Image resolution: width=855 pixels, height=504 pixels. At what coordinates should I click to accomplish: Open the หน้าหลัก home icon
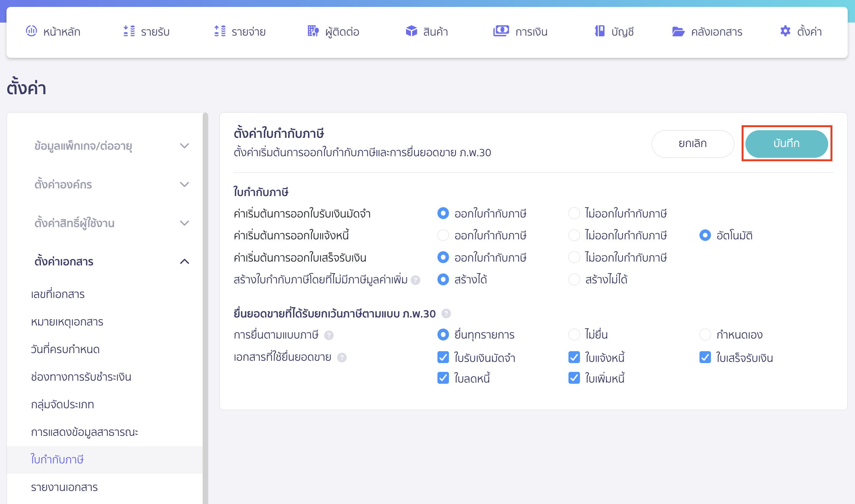[x=32, y=31]
